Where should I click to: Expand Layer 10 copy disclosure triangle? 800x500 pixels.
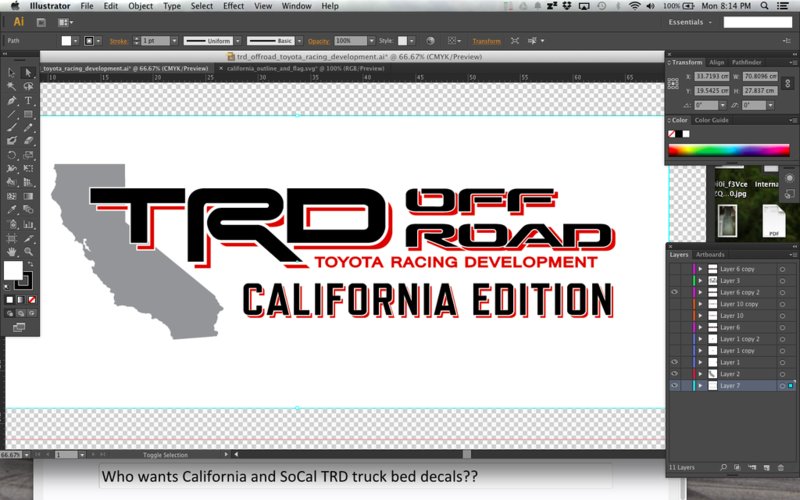tap(701, 304)
